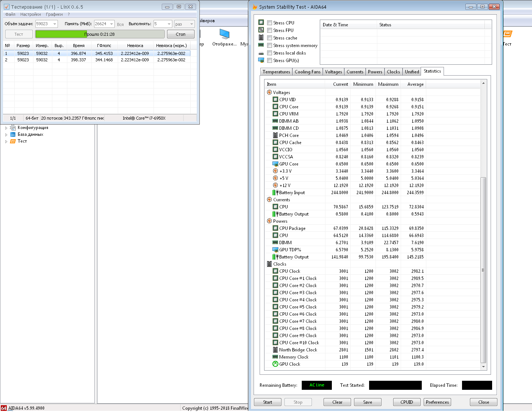This screenshot has height=412, width=532.
Task: Click the LinX window title icon
Action: click(6, 7)
